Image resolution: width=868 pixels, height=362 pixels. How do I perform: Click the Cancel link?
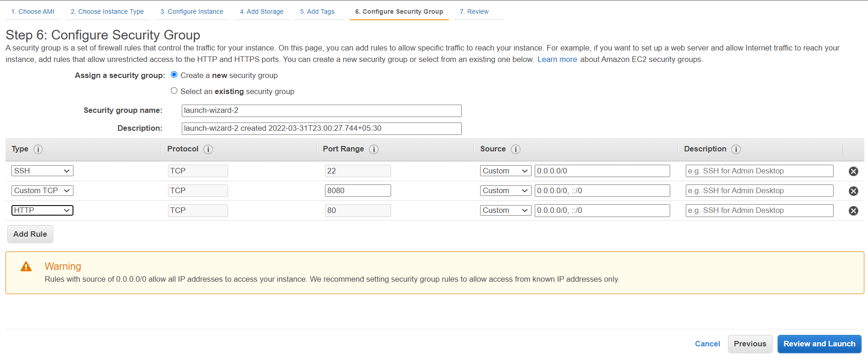click(707, 344)
